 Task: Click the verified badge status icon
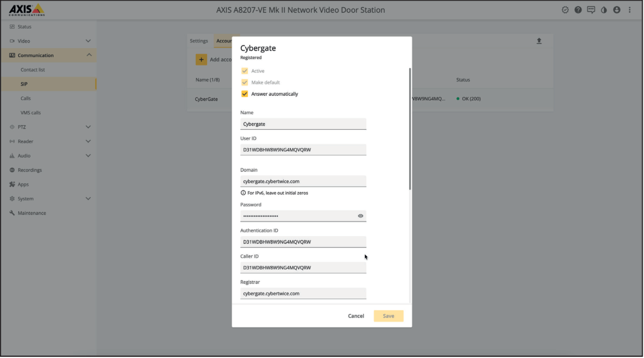565,10
